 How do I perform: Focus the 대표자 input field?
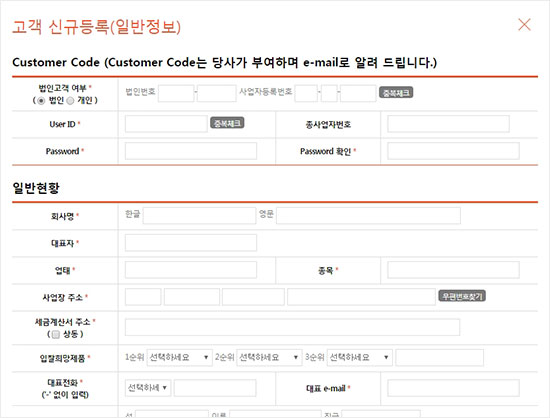190,243
